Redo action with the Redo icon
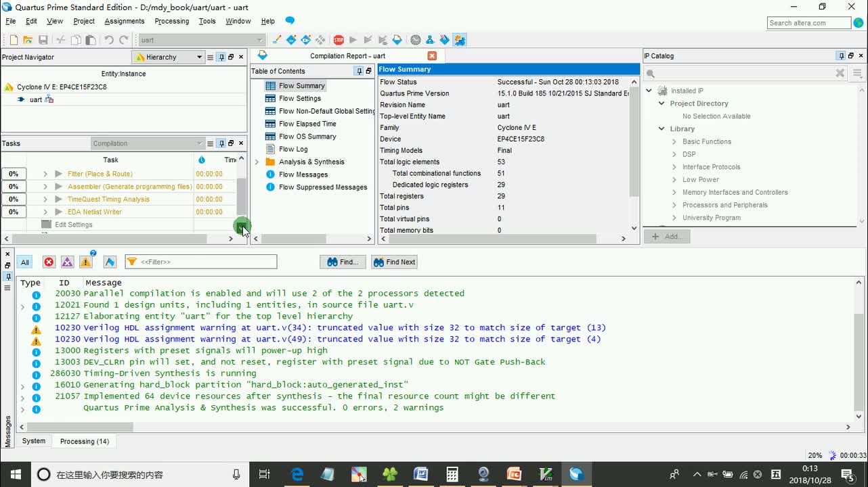The height and width of the screenshot is (487, 868). pyautogui.click(x=124, y=40)
